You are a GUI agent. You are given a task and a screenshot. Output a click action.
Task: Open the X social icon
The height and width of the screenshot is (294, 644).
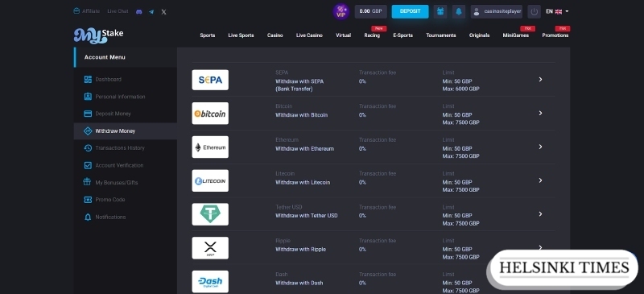(163, 11)
